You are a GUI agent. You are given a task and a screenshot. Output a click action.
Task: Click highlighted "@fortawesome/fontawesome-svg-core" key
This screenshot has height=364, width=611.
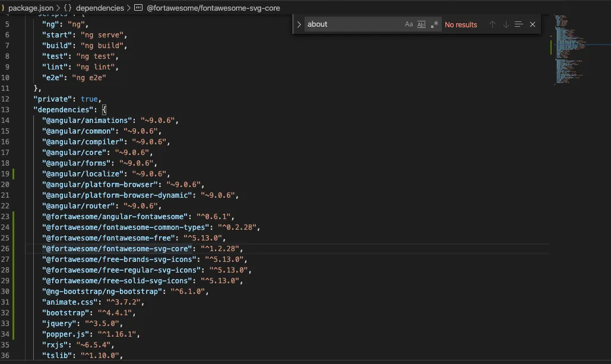pos(117,248)
